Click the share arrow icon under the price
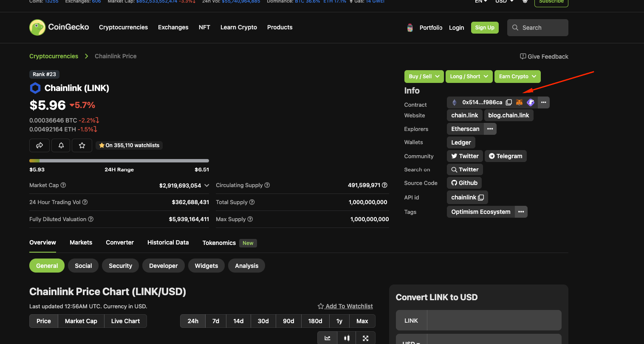 click(x=40, y=145)
